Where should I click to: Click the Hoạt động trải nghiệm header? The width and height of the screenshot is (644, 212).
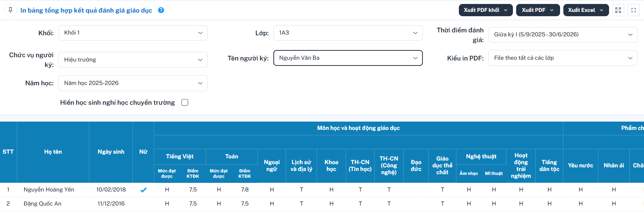[521, 166]
